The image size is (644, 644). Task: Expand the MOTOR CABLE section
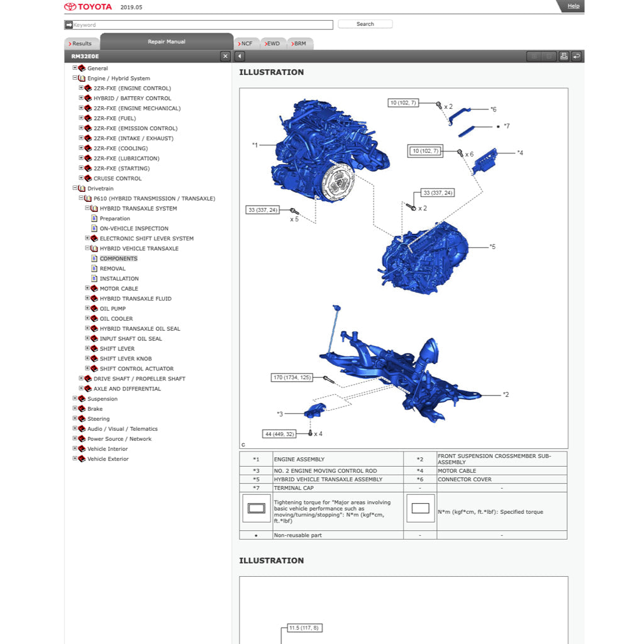point(87,288)
